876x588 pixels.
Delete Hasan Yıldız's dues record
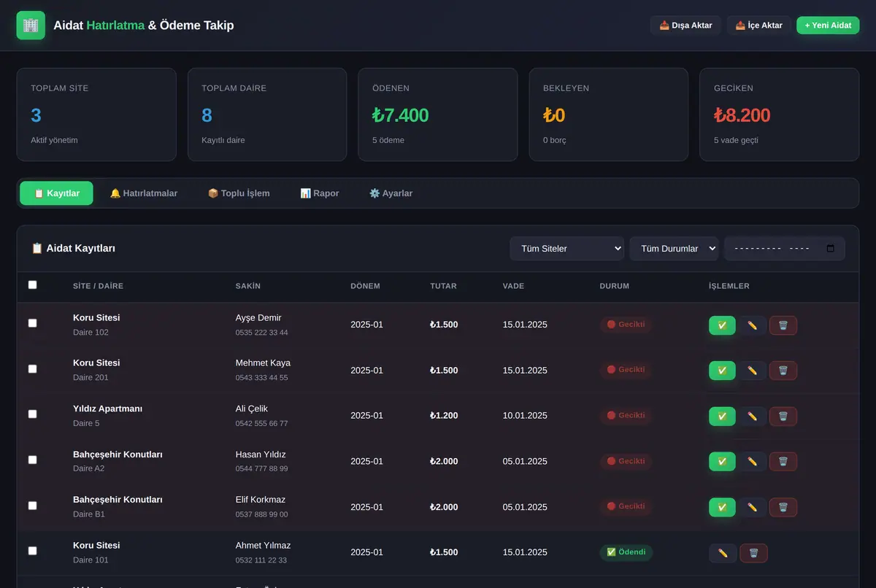[x=783, y=462]
